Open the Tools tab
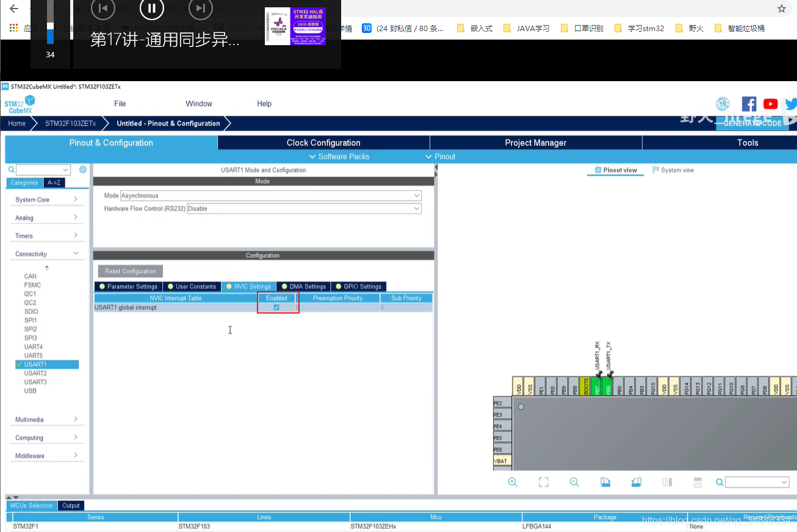 click(x=720, y=143)
